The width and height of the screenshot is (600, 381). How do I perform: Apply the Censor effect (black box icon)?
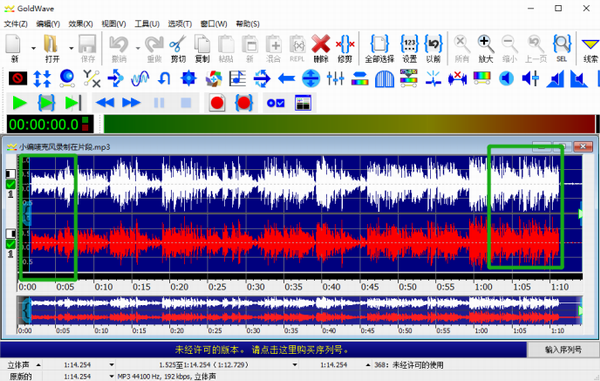pyautogui.click(x=18, y=78)
